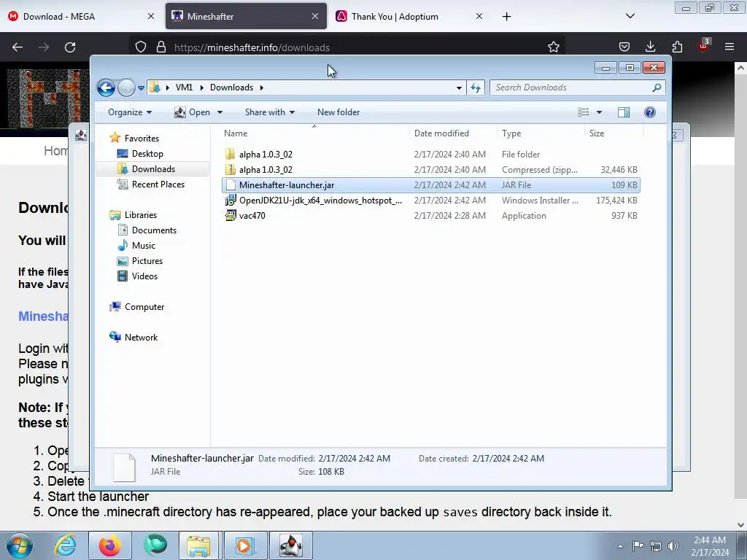Go back in the Firefox browser
This screenshot has height=560, width=747.
18,47
